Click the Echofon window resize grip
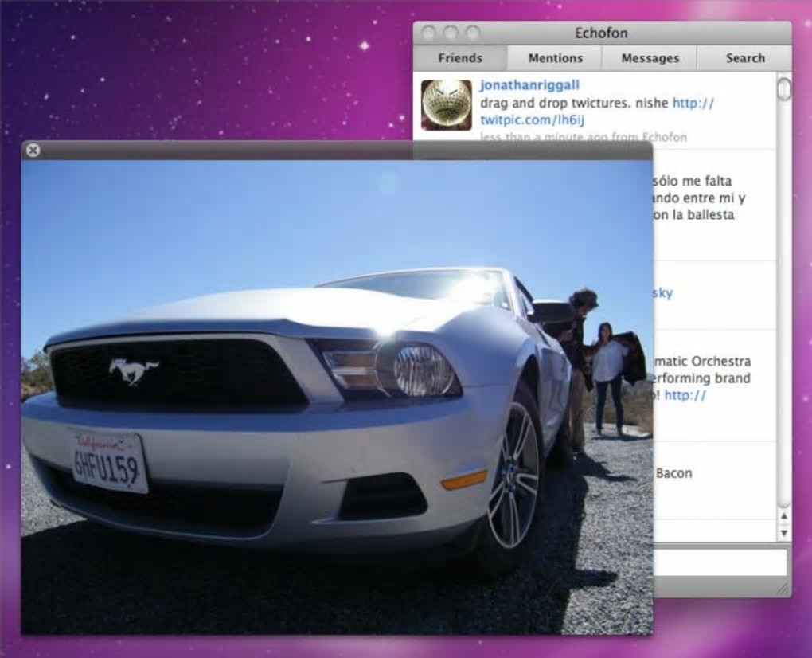 [x=783, y=588]
